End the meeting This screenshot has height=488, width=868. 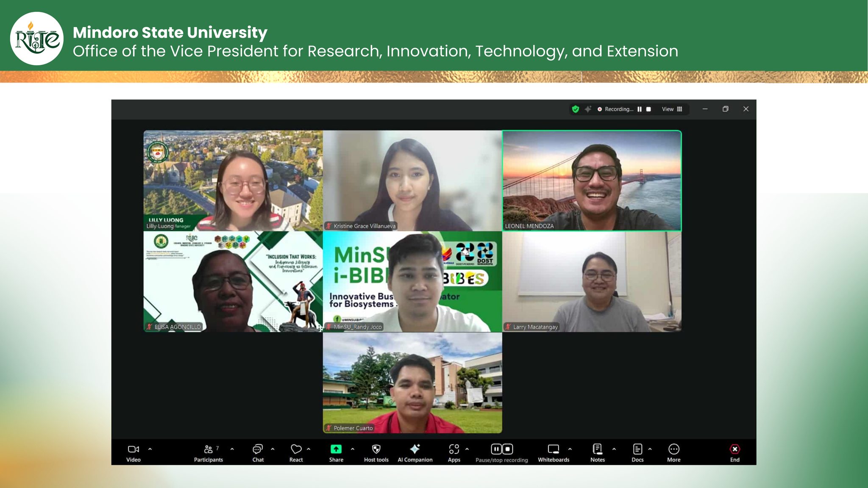click(x=734, y=450)
